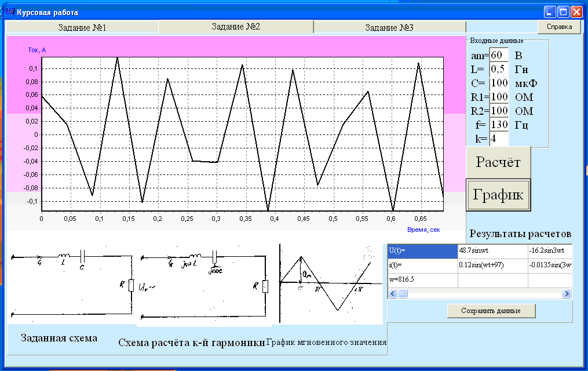Screen dimensions: 588x371
Task: Click the График button
Action: tap(498, 195)
